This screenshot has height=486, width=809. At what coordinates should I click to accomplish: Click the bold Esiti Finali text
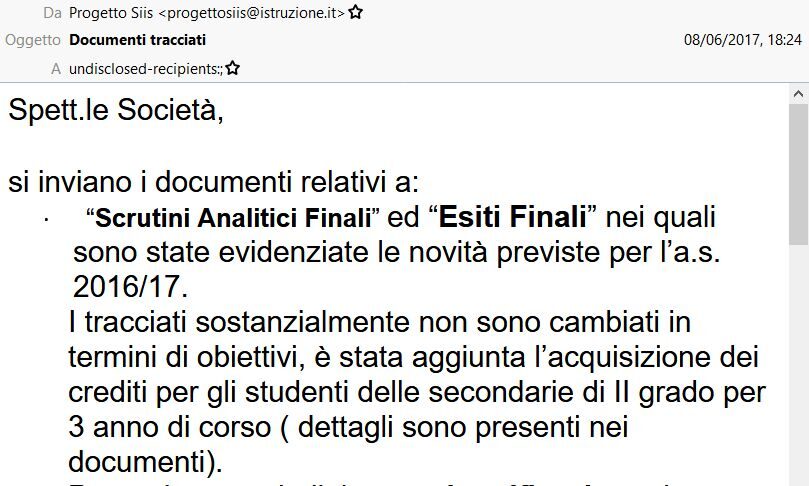click(x=513, y=217)
